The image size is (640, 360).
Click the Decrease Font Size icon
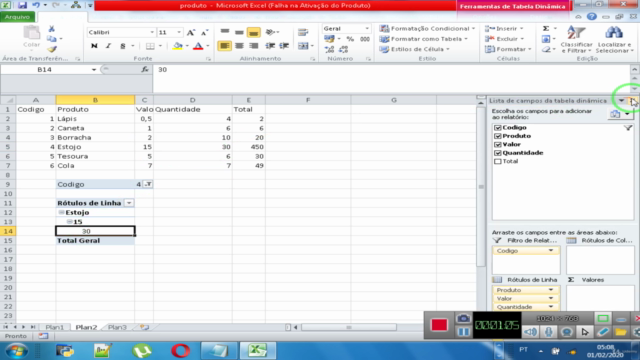point(204,33)
